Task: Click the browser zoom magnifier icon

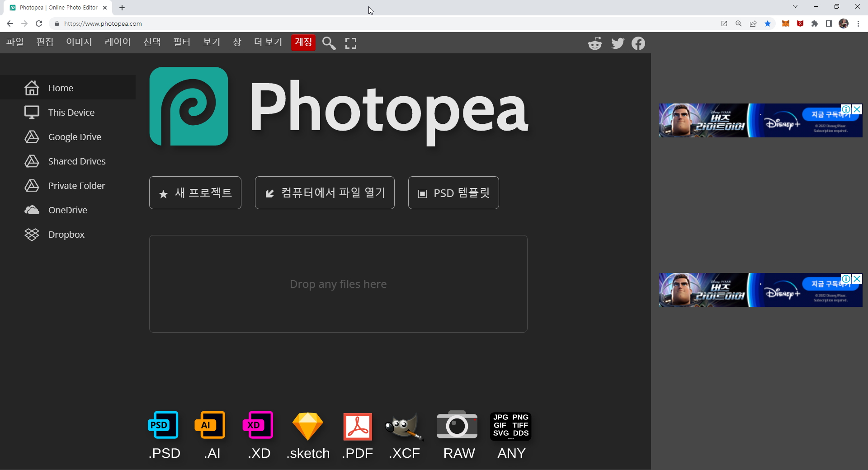Action: point(739,23)
